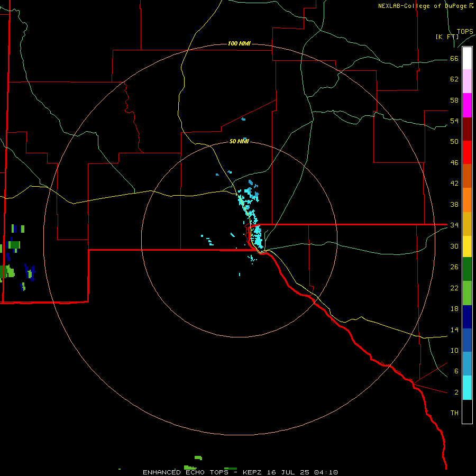This screenshot has width=476, height=476.
Task: Click the 6 label on the legend
Action: pyautogui.click(x=456, y=371)
